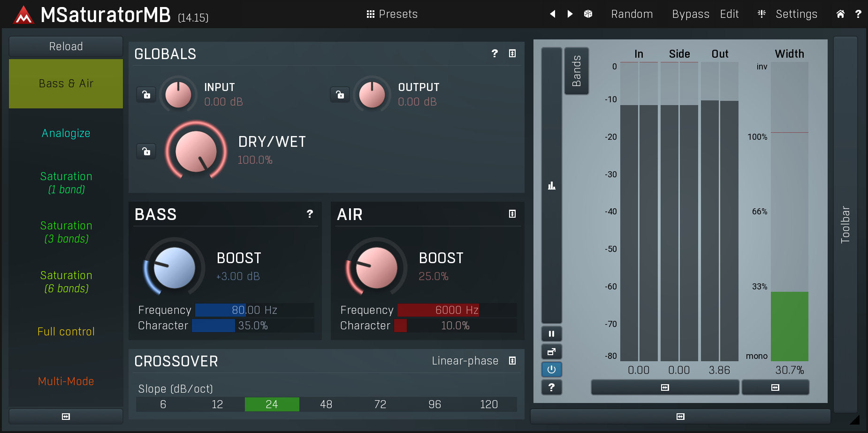
Task: Open the CROSSOVER panel expander
Action: tap(512, 361)
